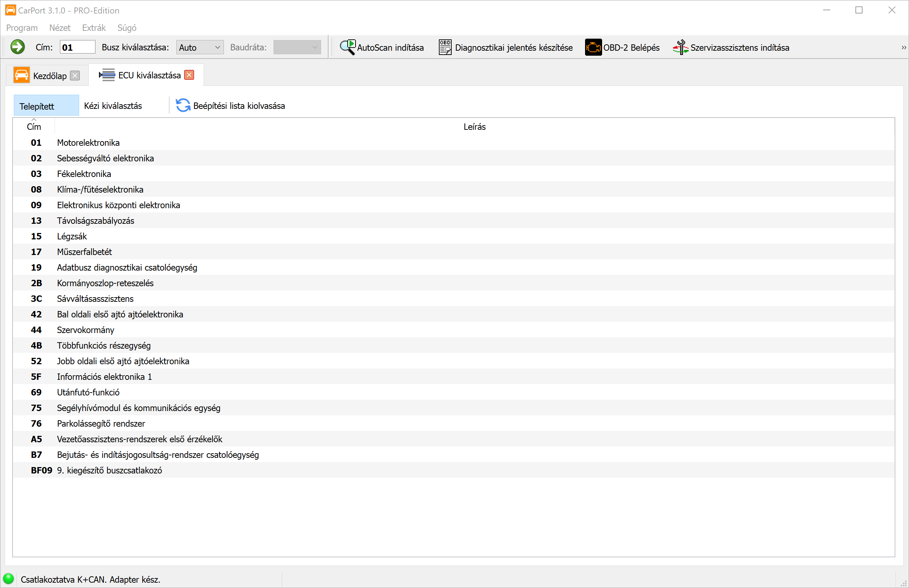The image size is (909, 588).
Task: Close the Kezdőlap tab
Action: coord(75,76)
